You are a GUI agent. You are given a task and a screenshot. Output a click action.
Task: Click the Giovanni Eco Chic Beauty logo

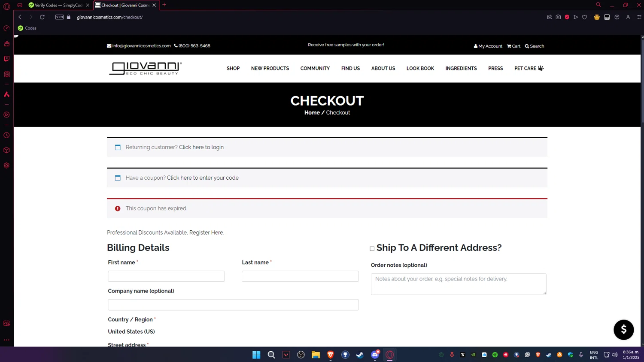pos(145,68)
